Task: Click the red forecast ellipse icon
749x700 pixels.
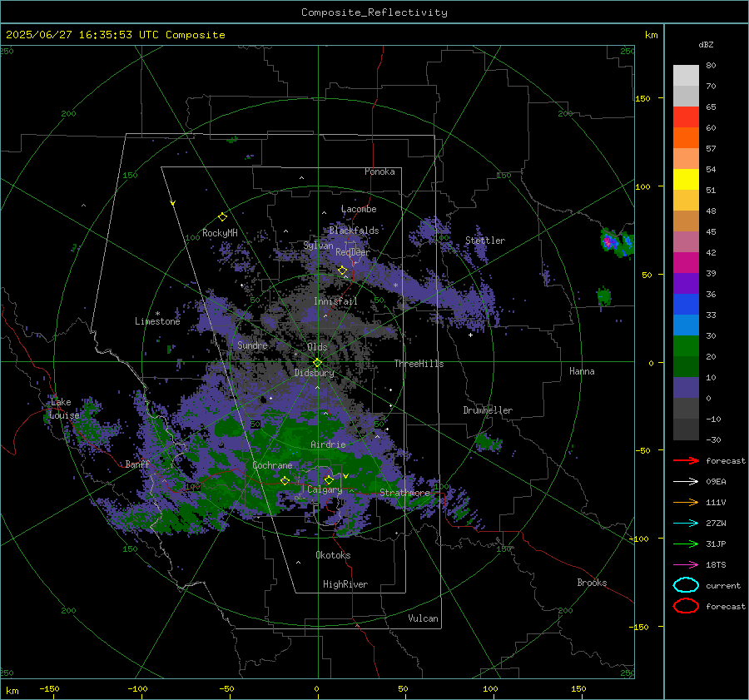Action: point(686,606)
